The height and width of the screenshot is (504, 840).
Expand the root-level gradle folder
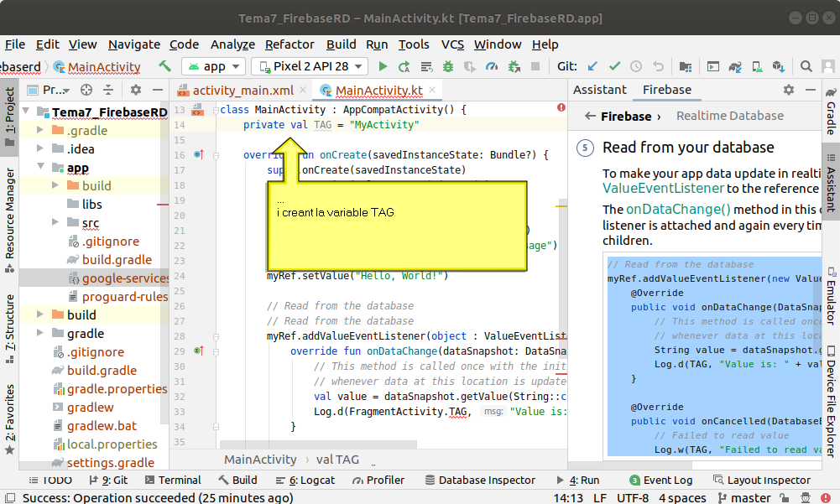coord(40,333)
